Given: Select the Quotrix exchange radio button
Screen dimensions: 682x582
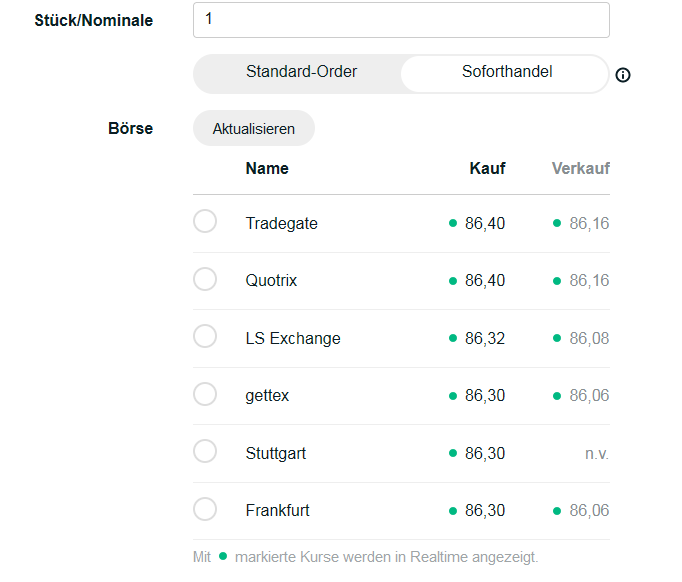Looking at the screenshot, I should 205,280.
